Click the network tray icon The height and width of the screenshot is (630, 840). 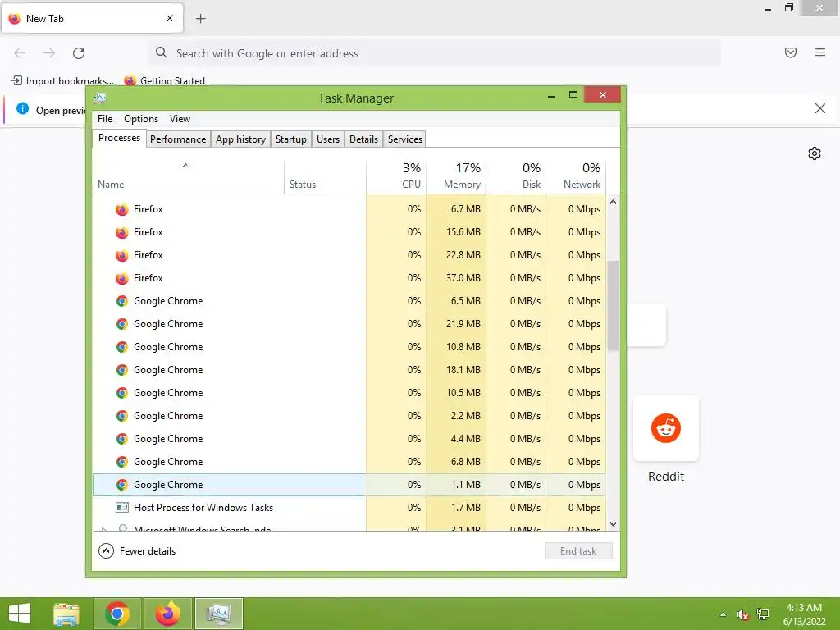click(763, 614)
